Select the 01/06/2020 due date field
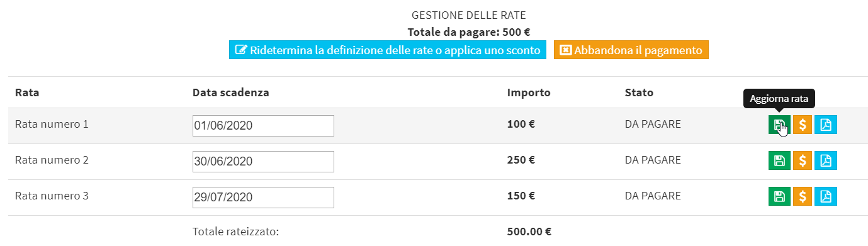The height and width of the screenshot is (246, 868). point(263,125)
